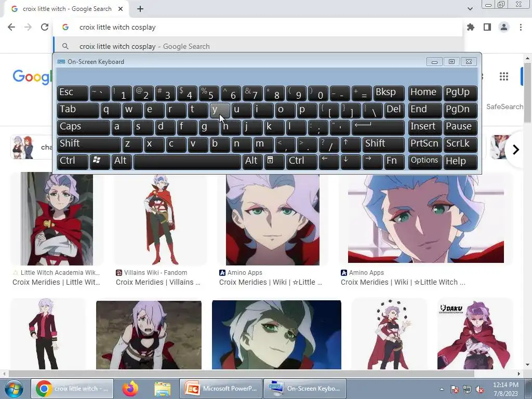The image size is (532, 399).
Task: Toggle the left Alt key
Action: 122,162
